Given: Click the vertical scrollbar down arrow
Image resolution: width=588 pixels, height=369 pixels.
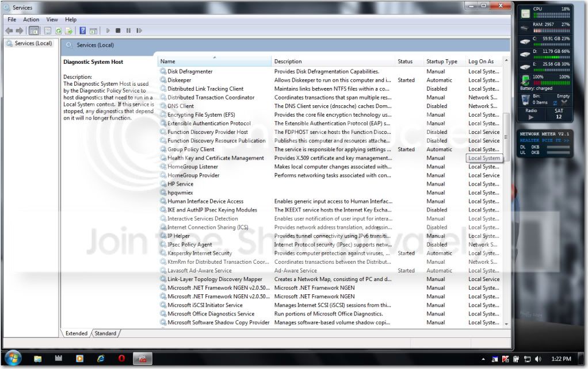Looking at the screenshot, I should pyautogui.click(x=507, y=324).
